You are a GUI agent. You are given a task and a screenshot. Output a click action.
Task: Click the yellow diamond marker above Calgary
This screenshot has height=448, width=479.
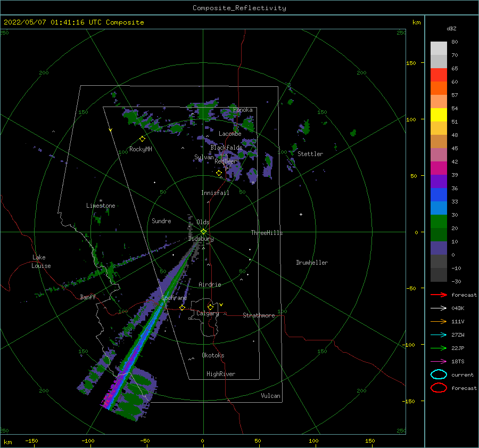point(210,307)
